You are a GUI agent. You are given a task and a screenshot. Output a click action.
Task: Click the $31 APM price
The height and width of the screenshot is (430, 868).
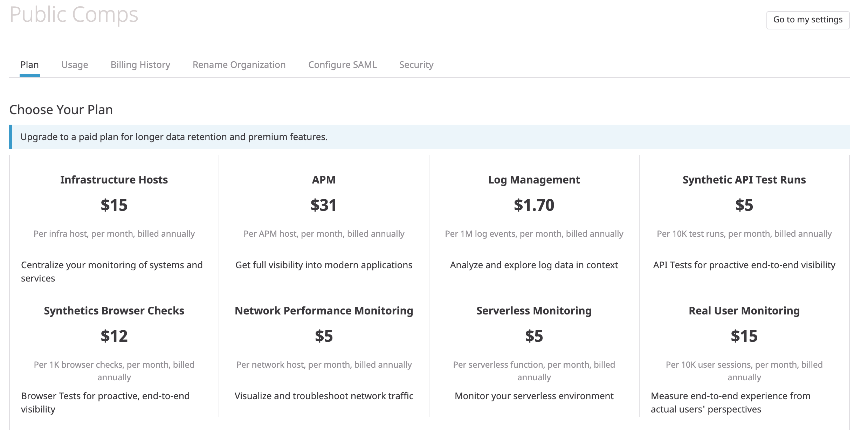coord(324,205)
